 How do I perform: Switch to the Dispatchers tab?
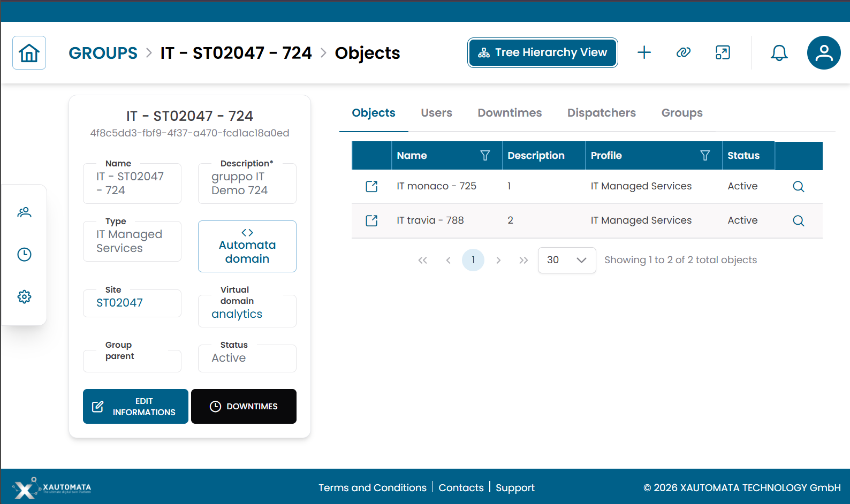click(601, 113)
